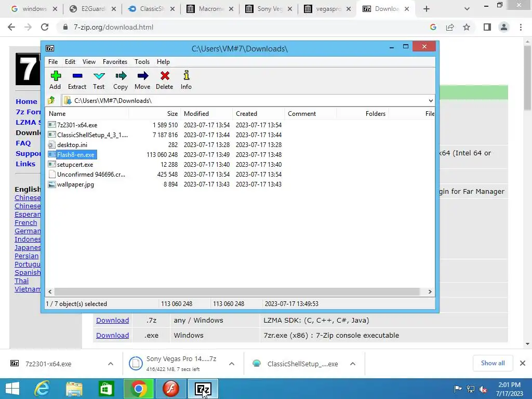Close the downloads bar

pos(523,363)
